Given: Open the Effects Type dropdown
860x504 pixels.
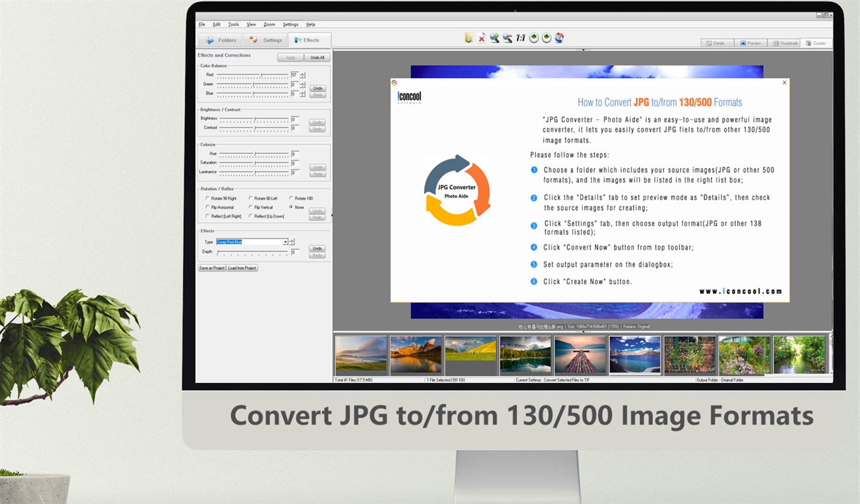Looking at the screenshot, I should point(286,242).
